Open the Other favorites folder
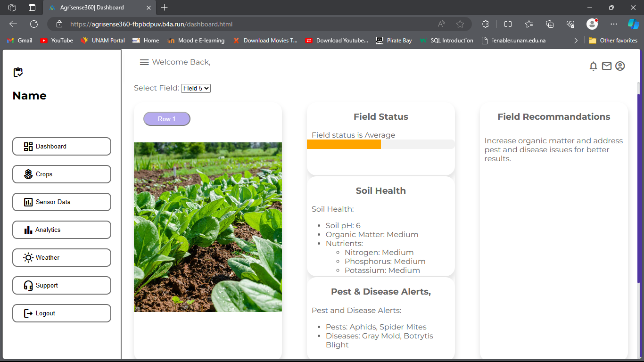The height and width of the screenshot is (362, 644). pos(613,41)
